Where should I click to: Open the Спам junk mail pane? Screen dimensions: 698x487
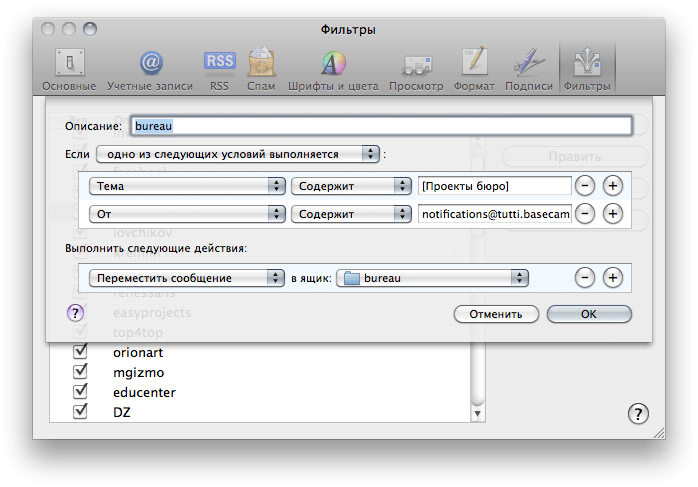click(262, 69)
